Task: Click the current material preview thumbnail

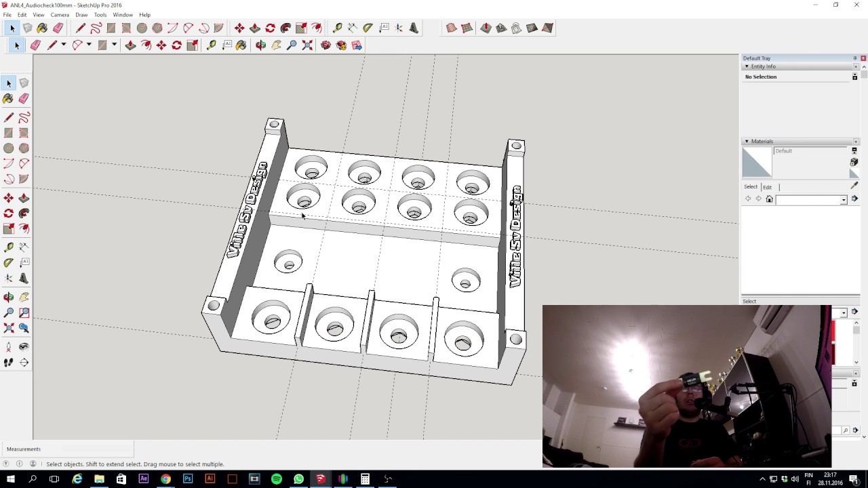Action: pos(757,163)
